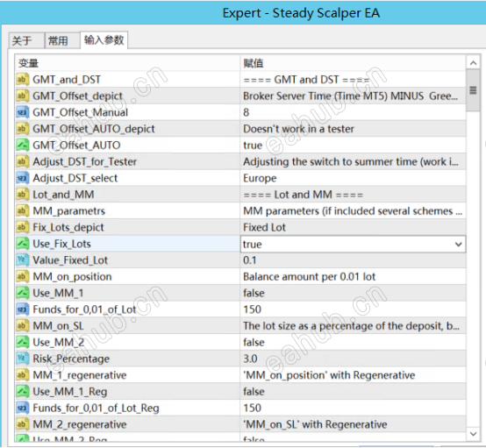Select the MM_parametrs variable name

(x=69, y=211)
